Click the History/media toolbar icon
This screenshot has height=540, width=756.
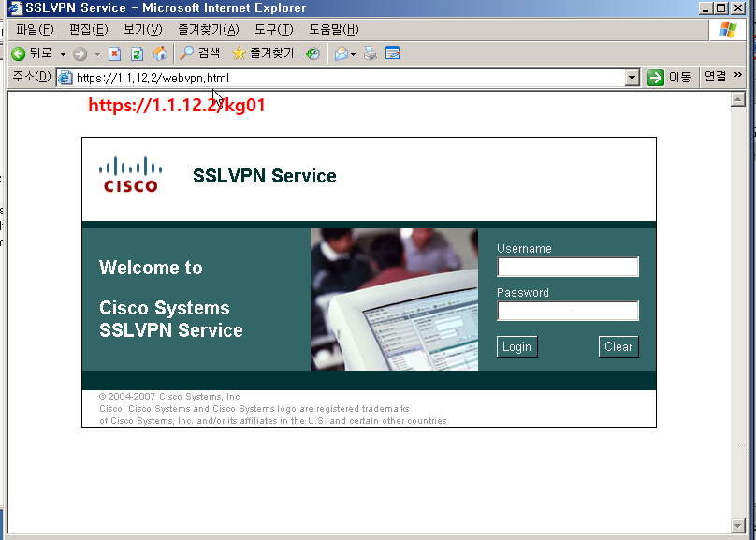313,53
